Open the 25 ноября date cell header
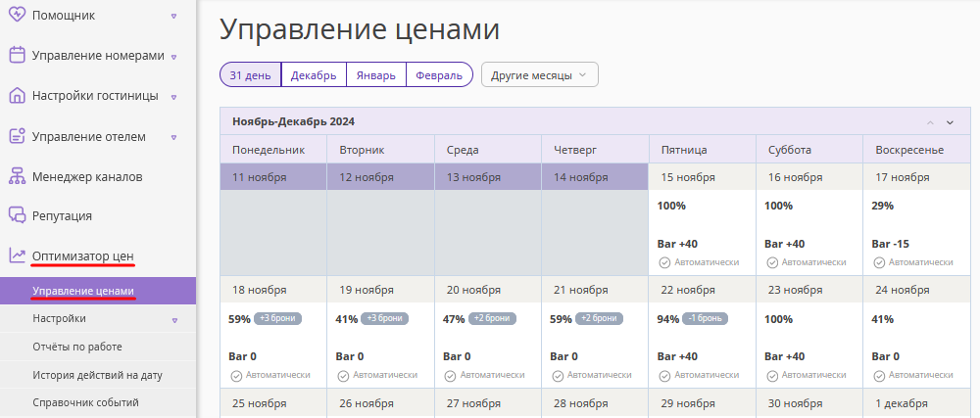 [x=273, y=403]
